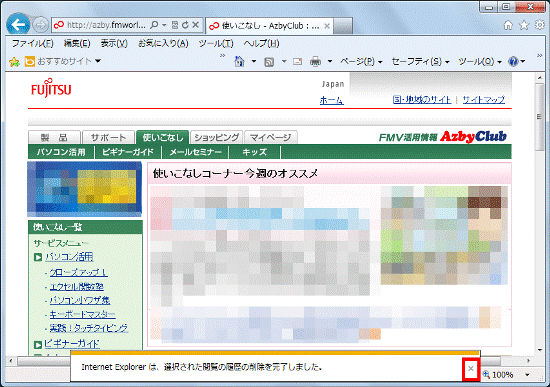Screen dimensions: 550x387
Task: Open the Print dropdown arrow
Action: coord(330,62)
